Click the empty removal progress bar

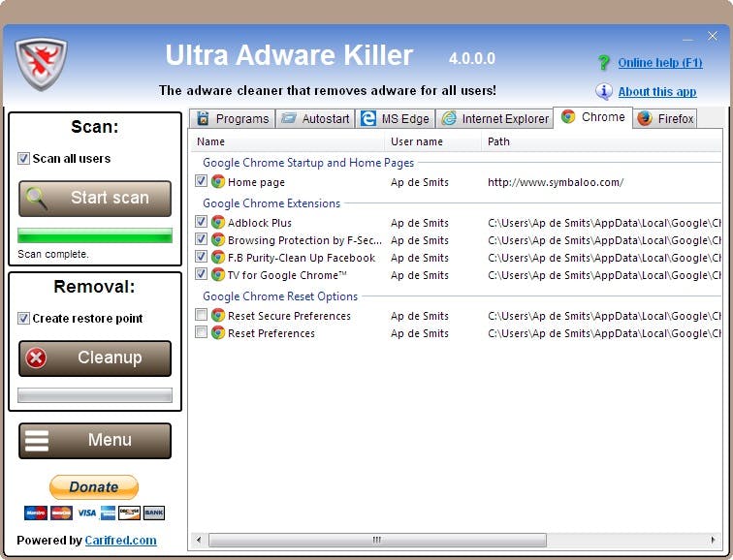coord(95,395)
